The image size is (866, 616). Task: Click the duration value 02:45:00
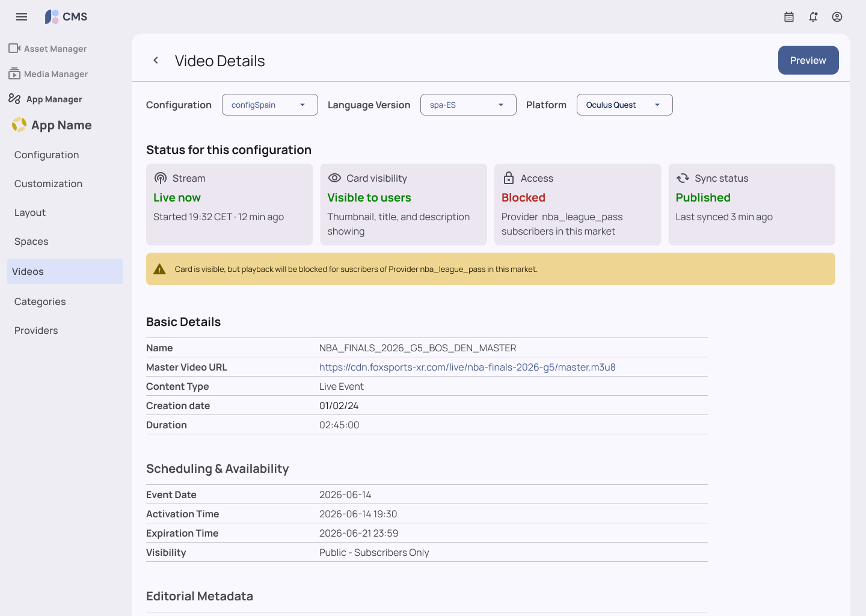[339, 425]
